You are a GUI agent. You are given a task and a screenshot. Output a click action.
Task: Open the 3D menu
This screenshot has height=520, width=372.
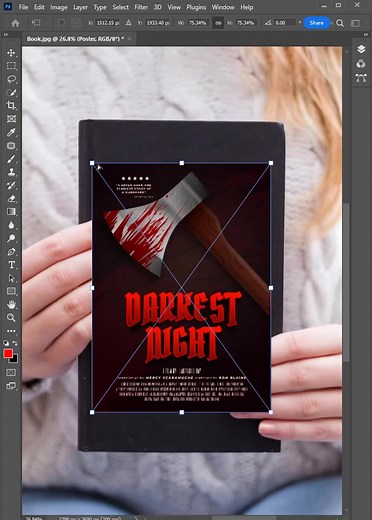pyautogui.click(x=158, y=7)
